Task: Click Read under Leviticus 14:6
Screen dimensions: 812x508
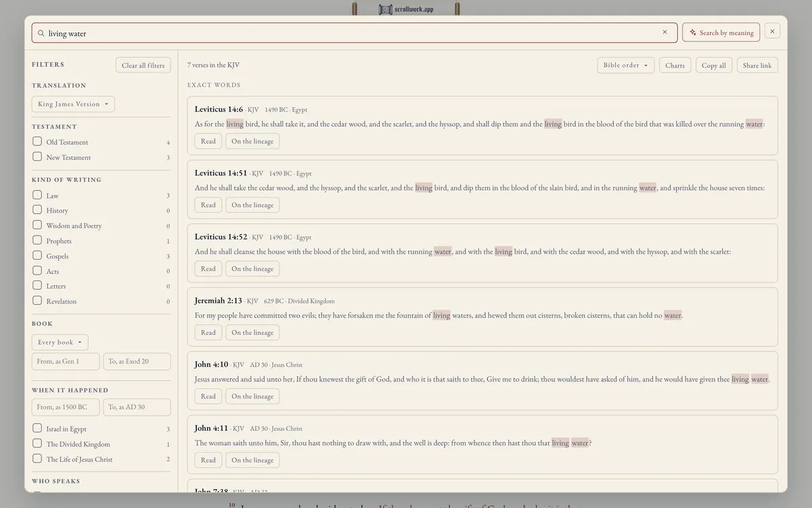Action: coord(208,141)
